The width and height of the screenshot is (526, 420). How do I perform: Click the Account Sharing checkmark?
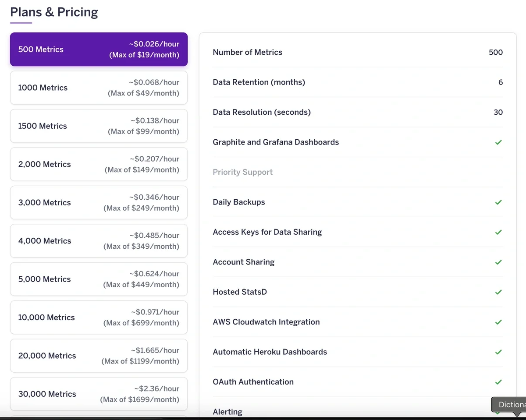tap(498, 262)
